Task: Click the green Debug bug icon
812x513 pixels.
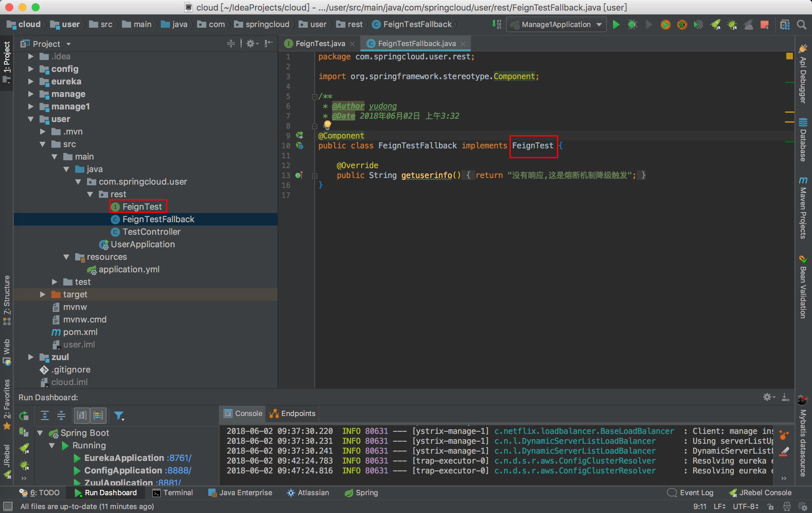Action: click(x=632, y=25)
